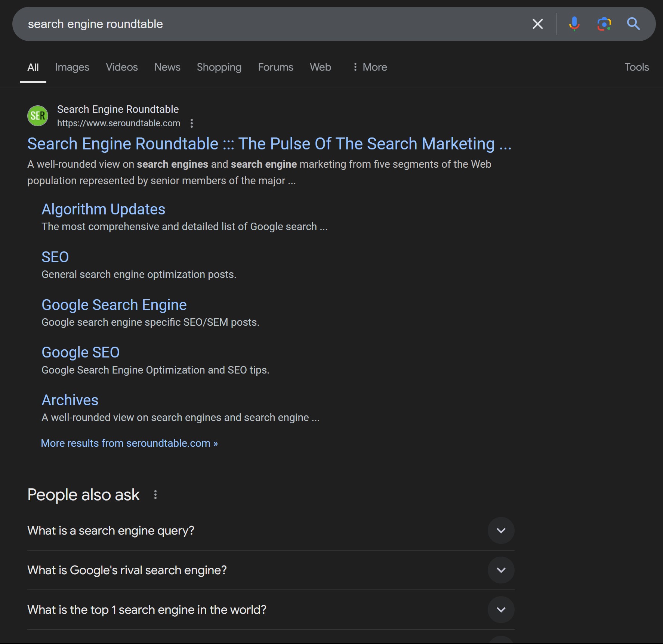Switch to the Videos tab

[122, 67]
